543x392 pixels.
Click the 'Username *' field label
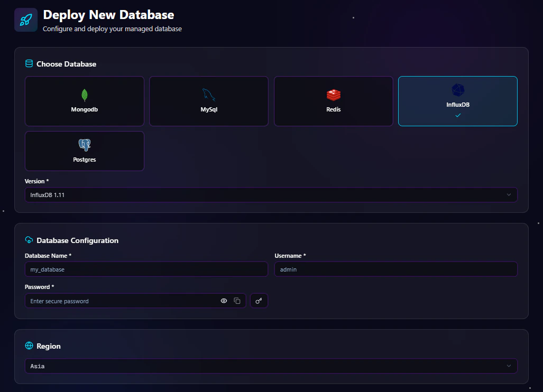point(290,256)
